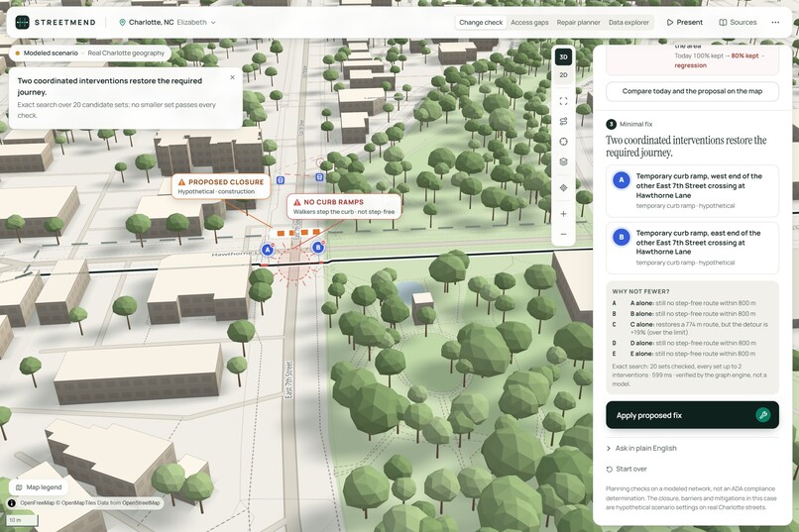The height and width of the screenshot is (532, 799).
Task: Click the 'C alone' 774 m route row
Action: (691, 328)
